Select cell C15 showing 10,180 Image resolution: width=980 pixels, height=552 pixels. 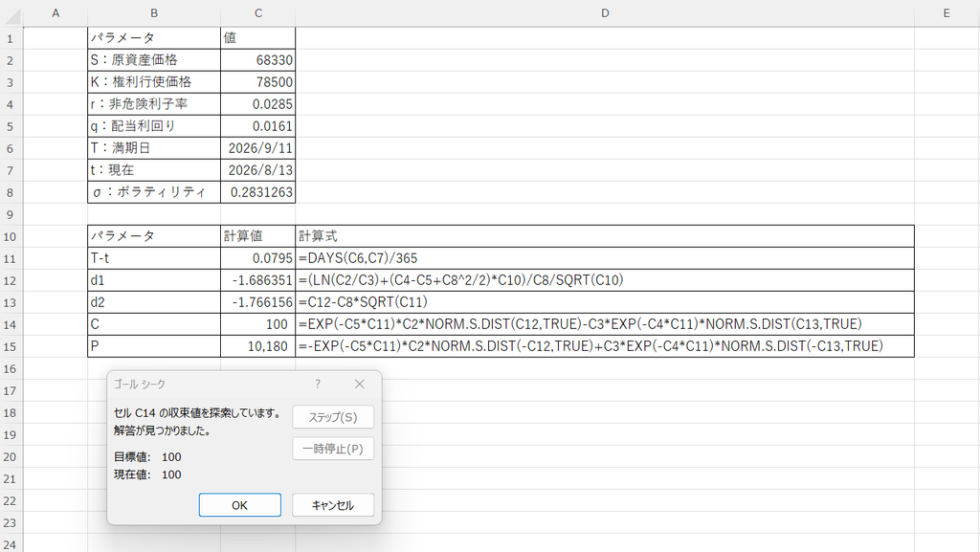258,346
